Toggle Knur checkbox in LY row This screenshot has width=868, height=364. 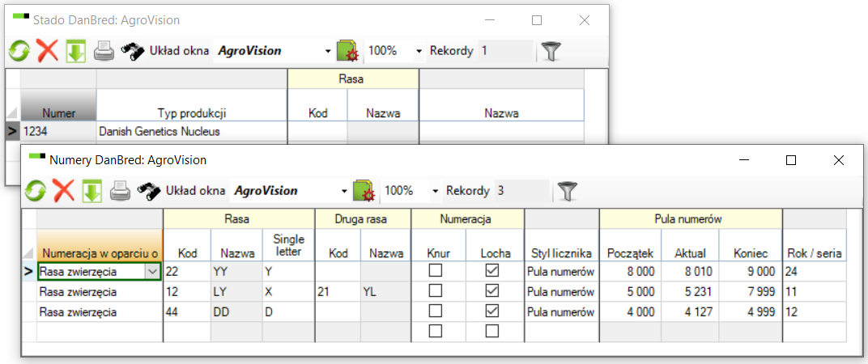click(x=436, y=291)
